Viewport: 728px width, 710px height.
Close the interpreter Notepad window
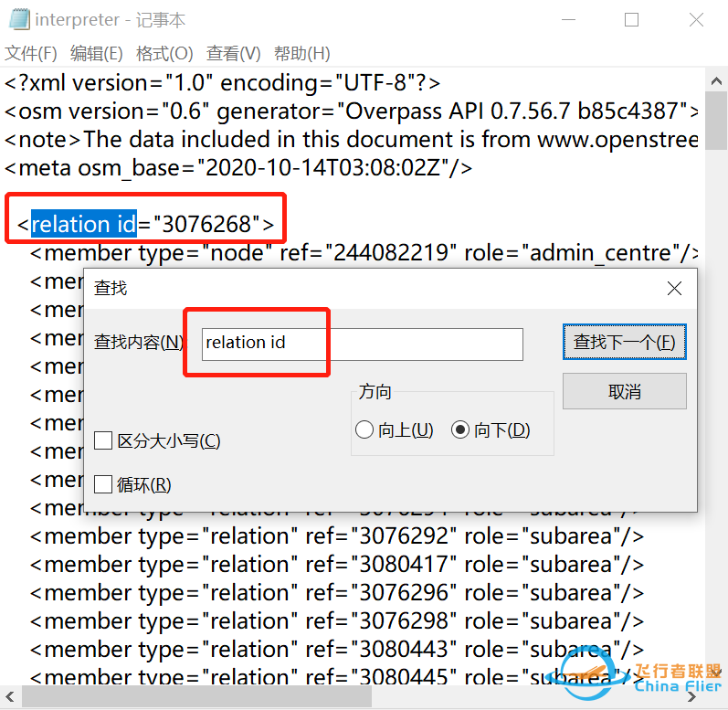point(696,19)
